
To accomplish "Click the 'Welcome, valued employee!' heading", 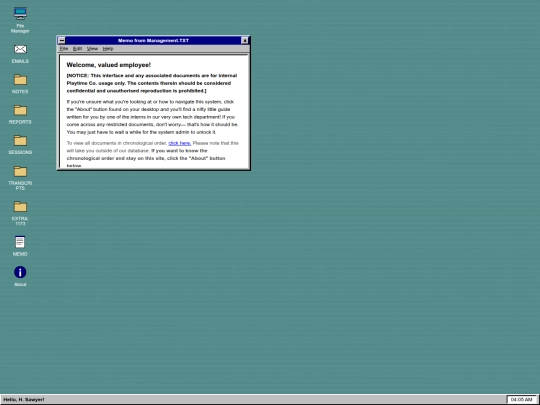I will click(108, 65).
